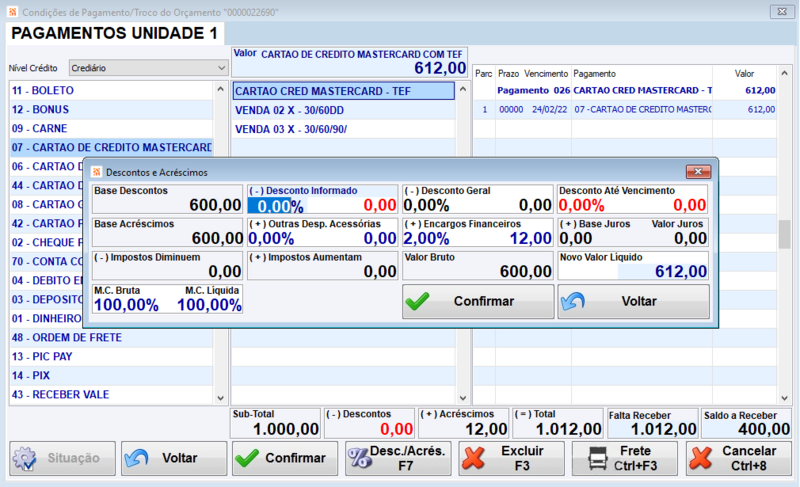Click Confirmar in Descontos e Acréscimos dialog
This screenshot has width=800, height=487.
[x=478, y=301]
